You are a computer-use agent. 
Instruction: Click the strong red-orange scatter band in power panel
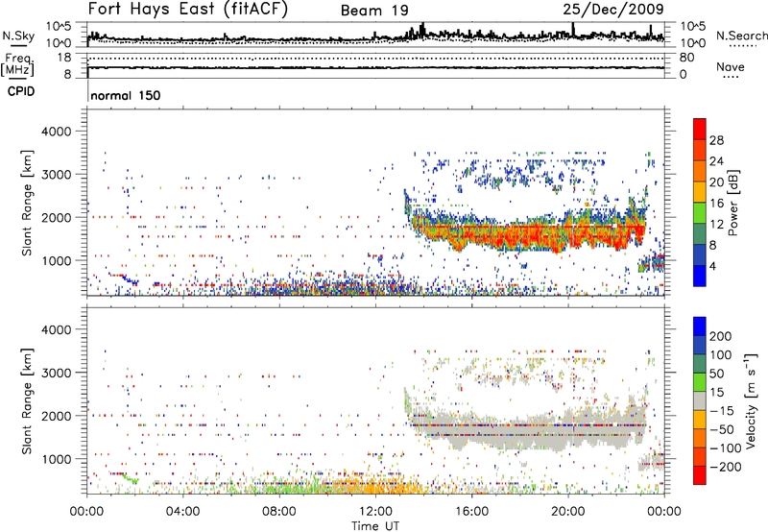[x=529, y=234]
